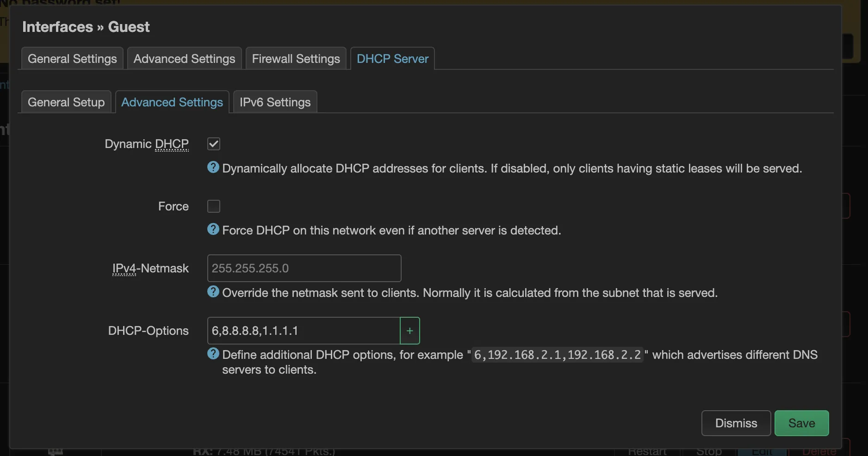Screen dimensions: 868x456
Task: Click the help icon for DHCP-Options
Action: point(213,354)
